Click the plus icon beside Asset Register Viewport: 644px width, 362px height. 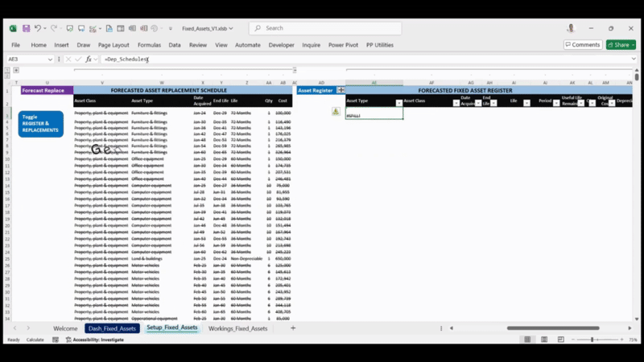point(341,90)
